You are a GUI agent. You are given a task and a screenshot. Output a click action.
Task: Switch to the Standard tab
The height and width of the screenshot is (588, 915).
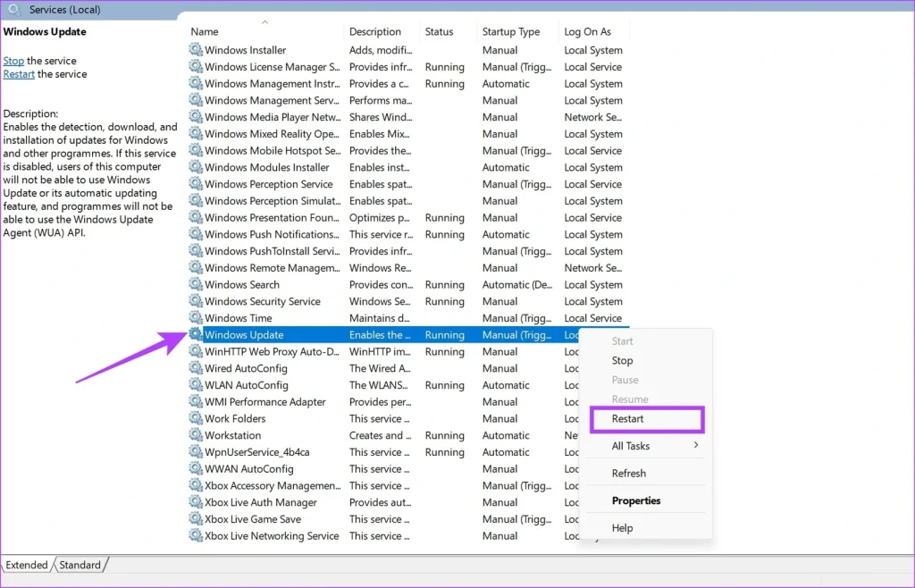(80, 564)
